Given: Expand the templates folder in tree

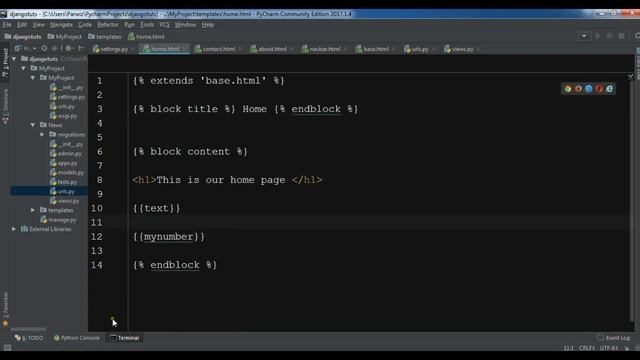Looking at the screenshot, I should click(x=33, y=210).
